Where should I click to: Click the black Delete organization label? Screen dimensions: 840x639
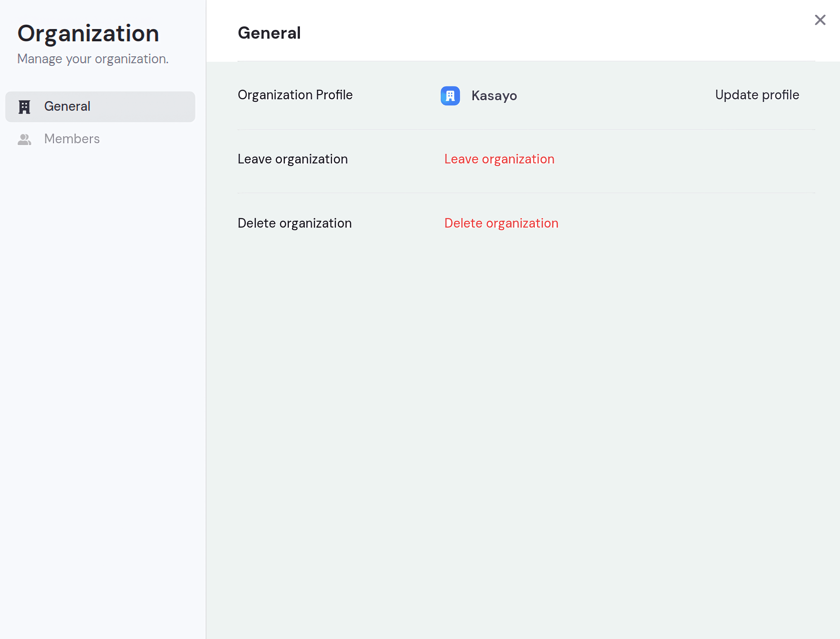[x=294, y=223]
